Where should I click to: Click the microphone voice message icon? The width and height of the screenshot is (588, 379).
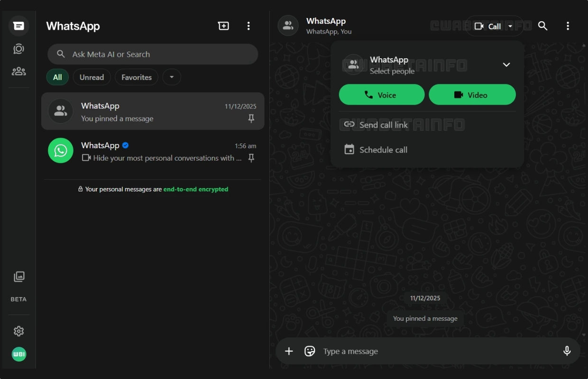(x=567, y=351)
